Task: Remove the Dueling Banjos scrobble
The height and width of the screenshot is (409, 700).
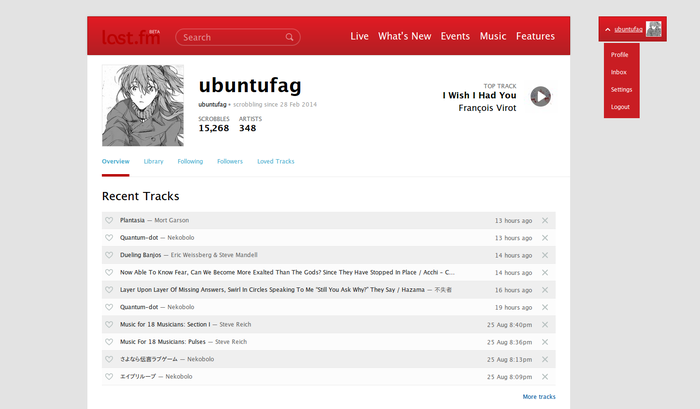Action: (545, 255)
